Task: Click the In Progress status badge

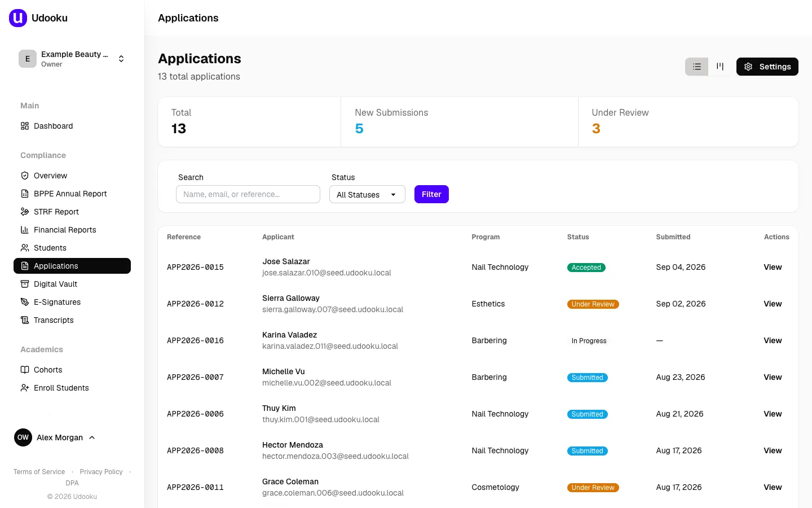Action: click(589, 341)
